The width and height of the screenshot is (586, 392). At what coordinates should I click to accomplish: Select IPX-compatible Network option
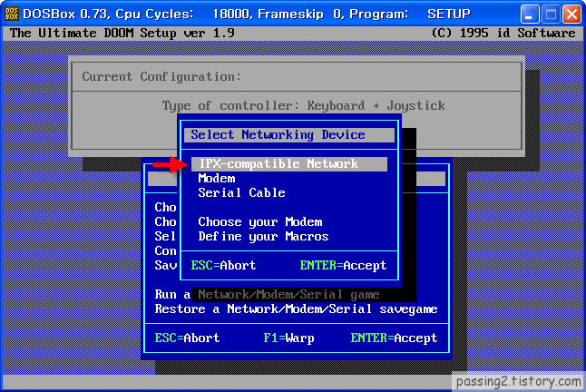click(288, 164)
